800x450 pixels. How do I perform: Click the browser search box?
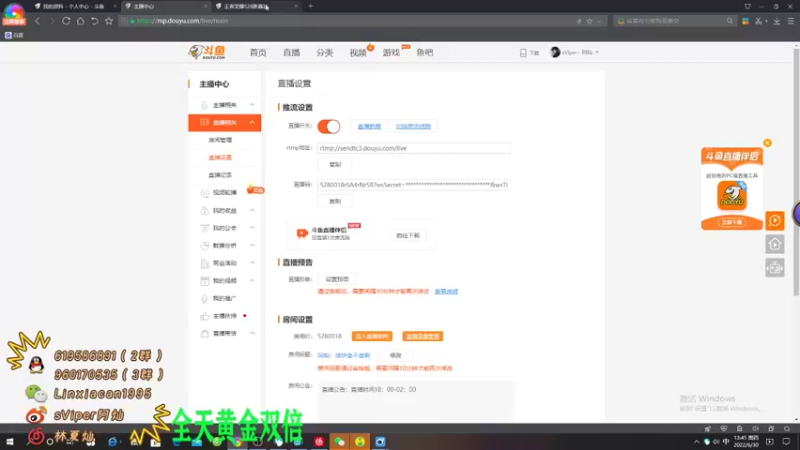[x=674, y=21]
